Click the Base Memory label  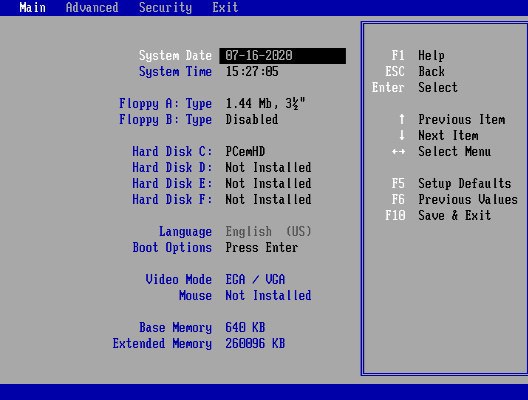[175, 328]
